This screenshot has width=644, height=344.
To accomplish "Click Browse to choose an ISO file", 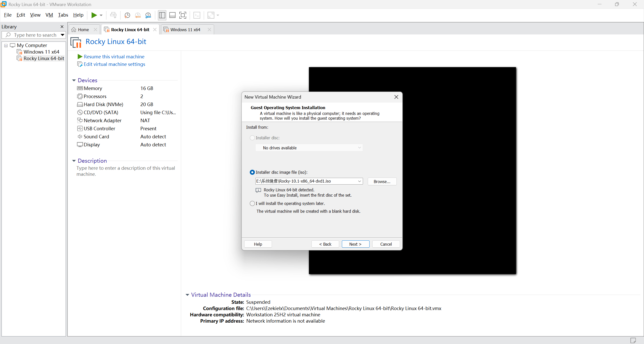I will (x=382, y=182).
